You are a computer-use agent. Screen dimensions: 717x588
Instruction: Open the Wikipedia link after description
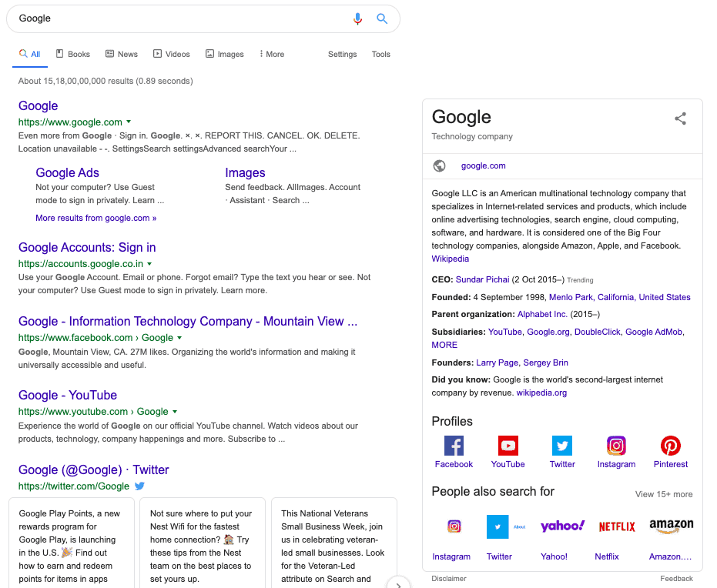pos(450,259)
